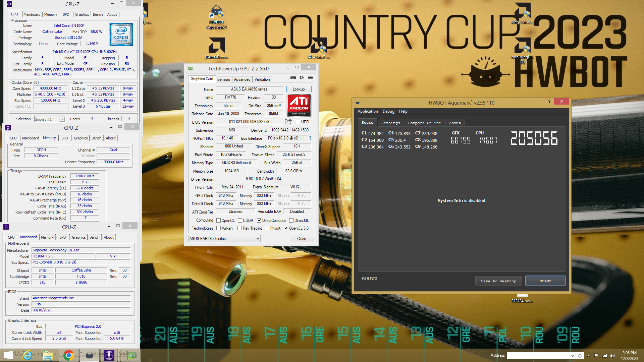644x362 pixels.
Task: Toggle the CUDA checkbox
Action: (x=240, y=221)
